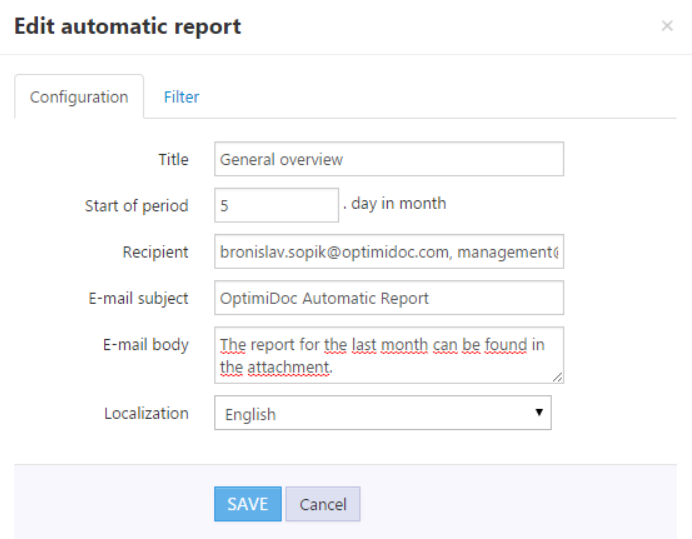Click inside the E-mail body text area

tap(389, 355)
